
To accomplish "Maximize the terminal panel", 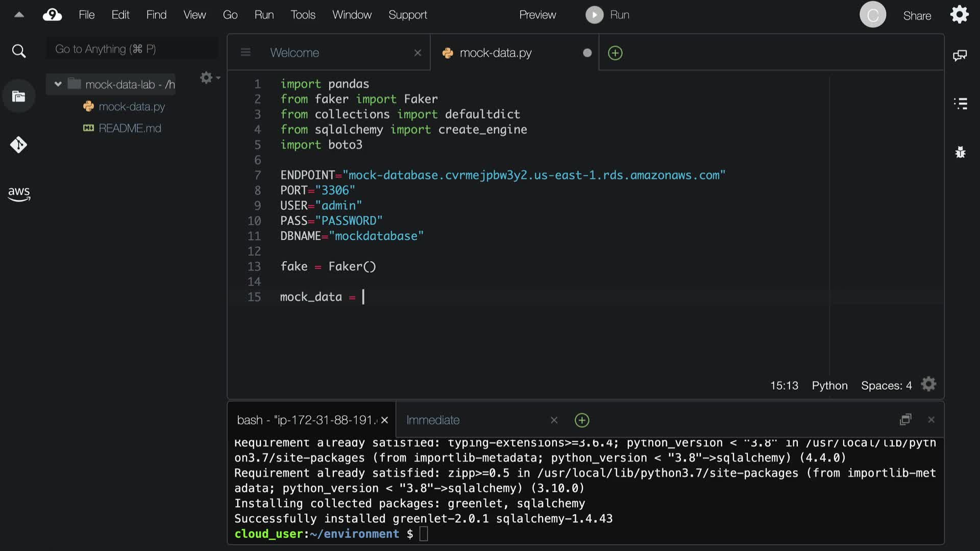I will (905, 419).
